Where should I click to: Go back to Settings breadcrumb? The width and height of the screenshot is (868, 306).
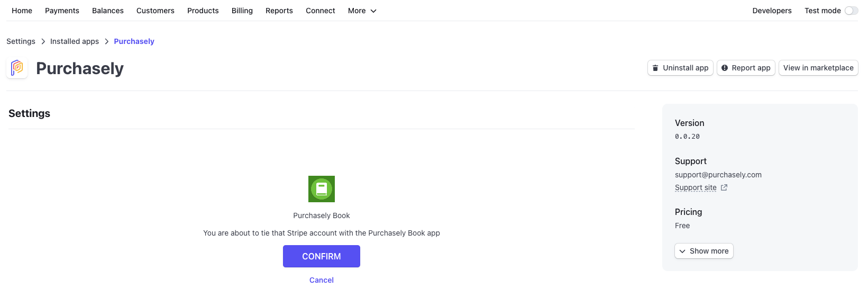(21, 41)
